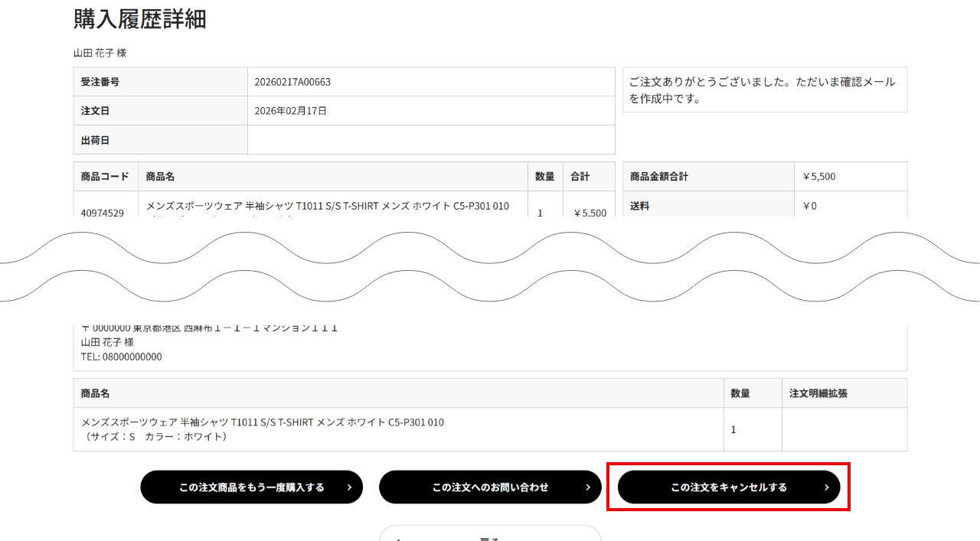Click order number 20260217A00663

pos(292,82)
